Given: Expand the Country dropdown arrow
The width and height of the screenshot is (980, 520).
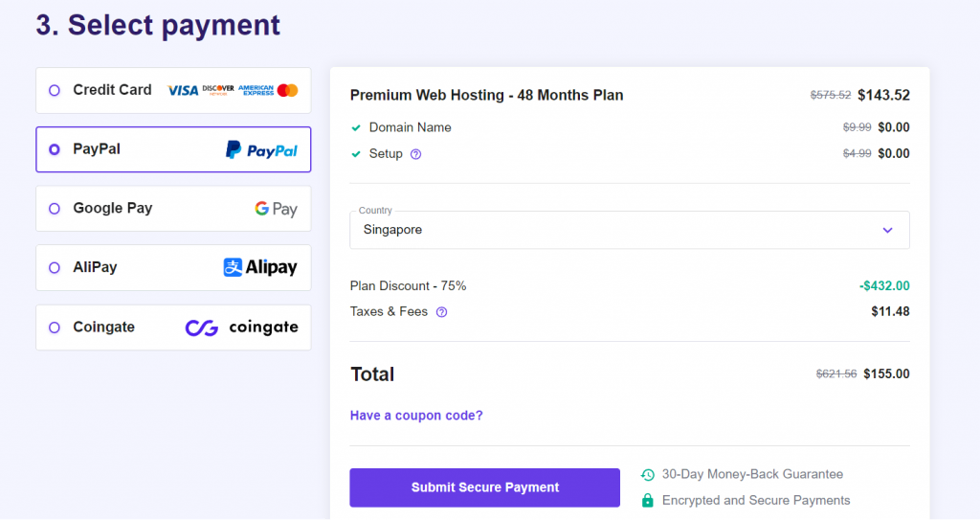Looking at the screenshot, I should (x=887, y=230).
